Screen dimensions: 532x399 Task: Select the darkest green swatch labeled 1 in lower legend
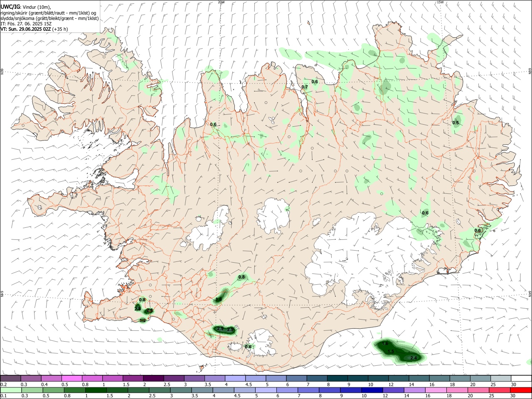pyautogui.click(x=96, y=390)
